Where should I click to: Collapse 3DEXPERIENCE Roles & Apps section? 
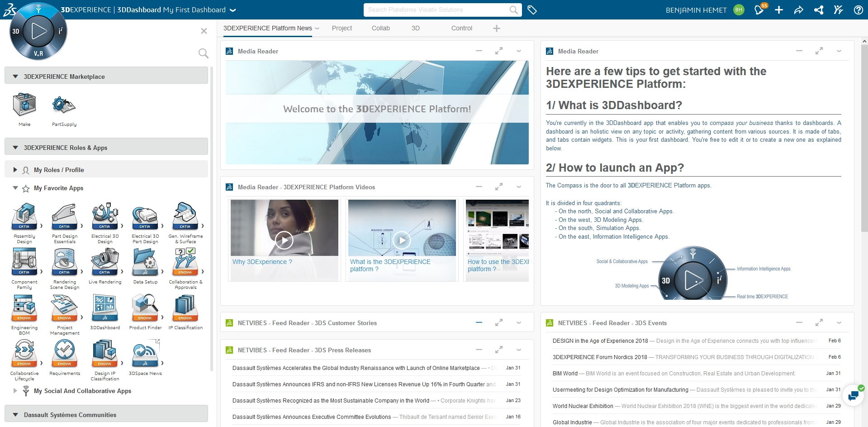point(15,148)
